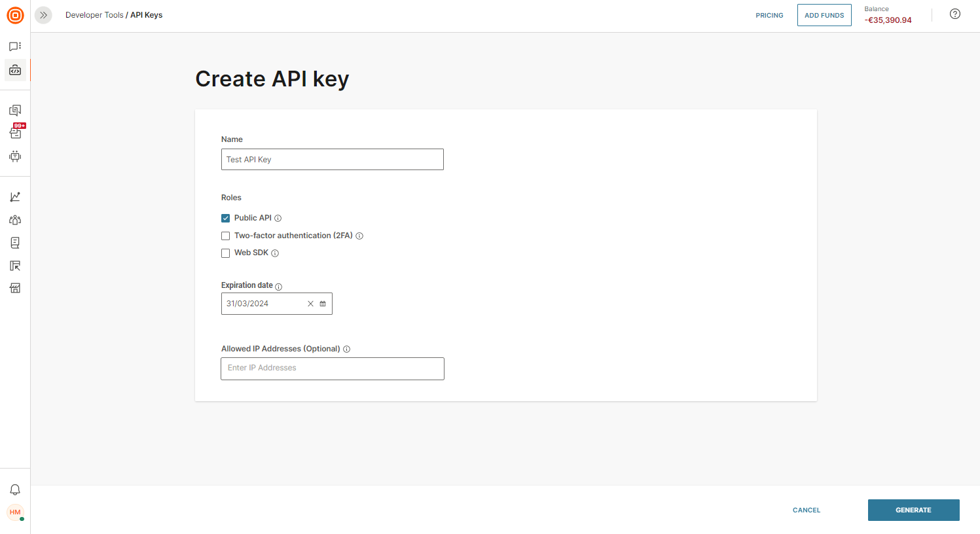Click the calendar icon in Expiration date
The height and width of the screenshot is (534, 980).
pos(323,304)
